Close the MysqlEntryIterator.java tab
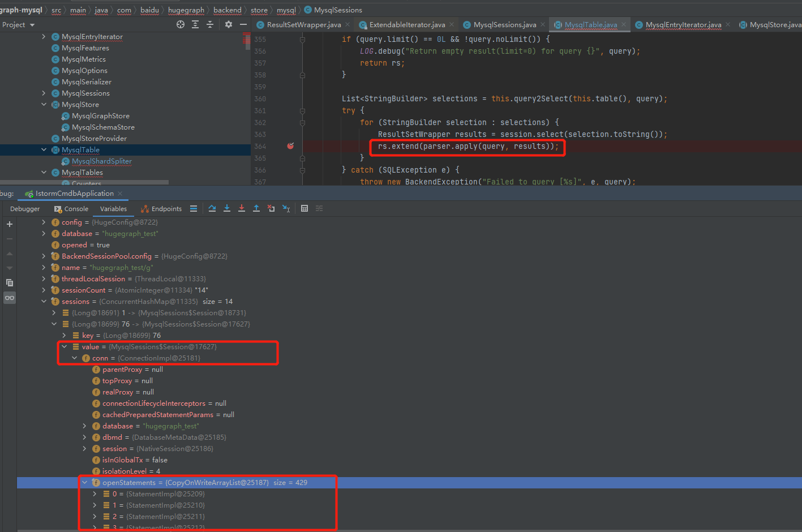The image size is (802, 532). [x=728, y=24]
